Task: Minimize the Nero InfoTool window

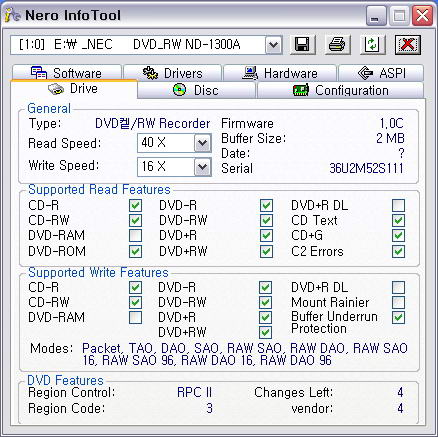Action: 376,16
